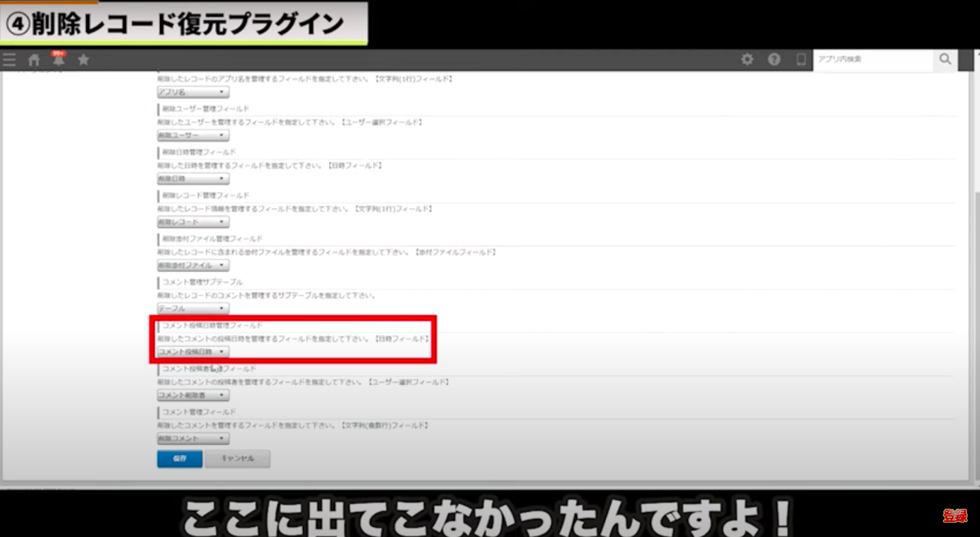This screenshot has width=980, height=537.
Task: Click the キャンセル cancel button
Action: pos(237,458)
